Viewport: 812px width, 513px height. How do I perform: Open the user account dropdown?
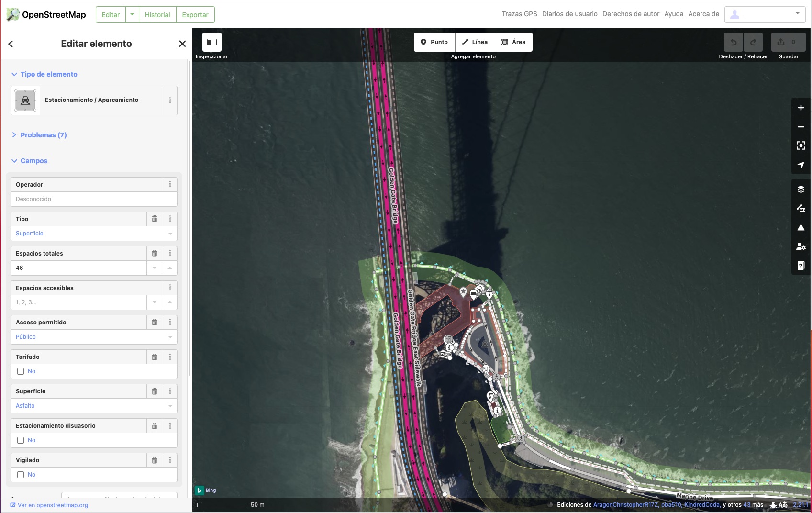tap(765, 14)
